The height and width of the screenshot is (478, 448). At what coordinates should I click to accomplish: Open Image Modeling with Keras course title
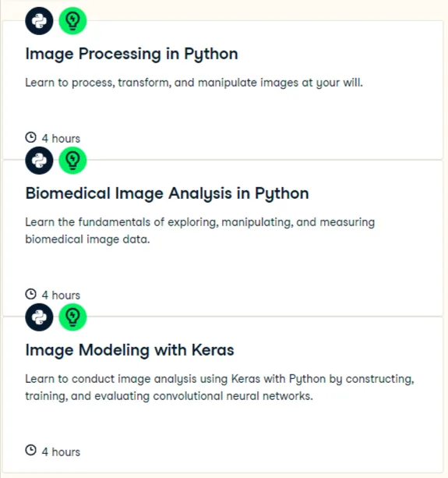129,350
